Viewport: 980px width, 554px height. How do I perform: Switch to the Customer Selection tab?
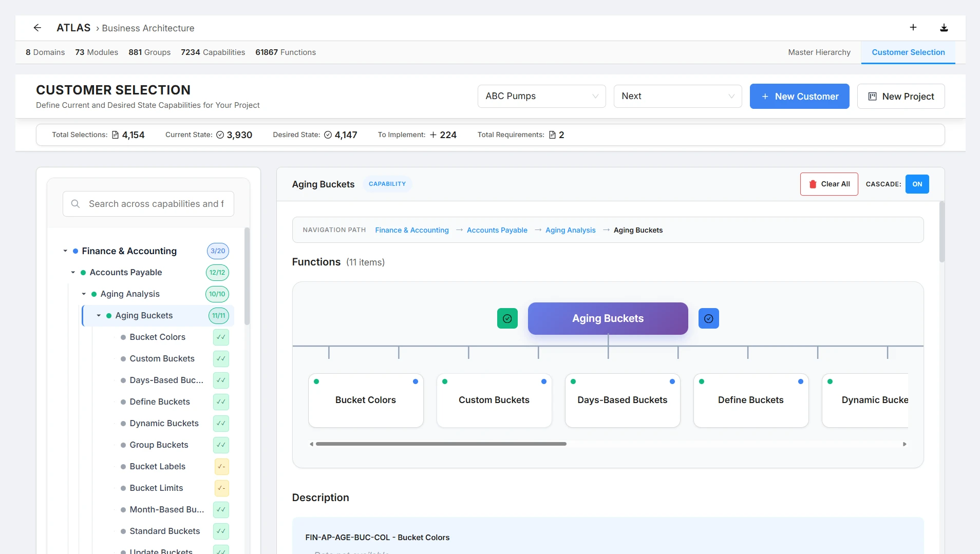pyautogui.click(x=908, y=52)
